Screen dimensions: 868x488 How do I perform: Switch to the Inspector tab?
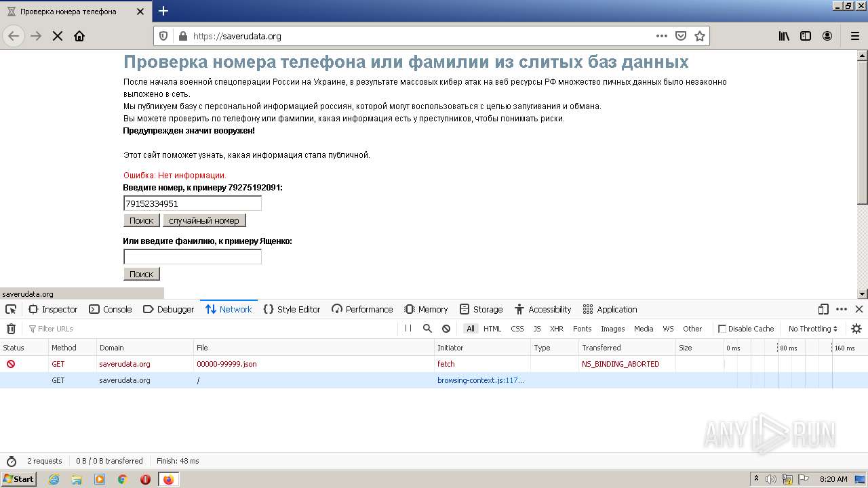[x=53, y=309]
